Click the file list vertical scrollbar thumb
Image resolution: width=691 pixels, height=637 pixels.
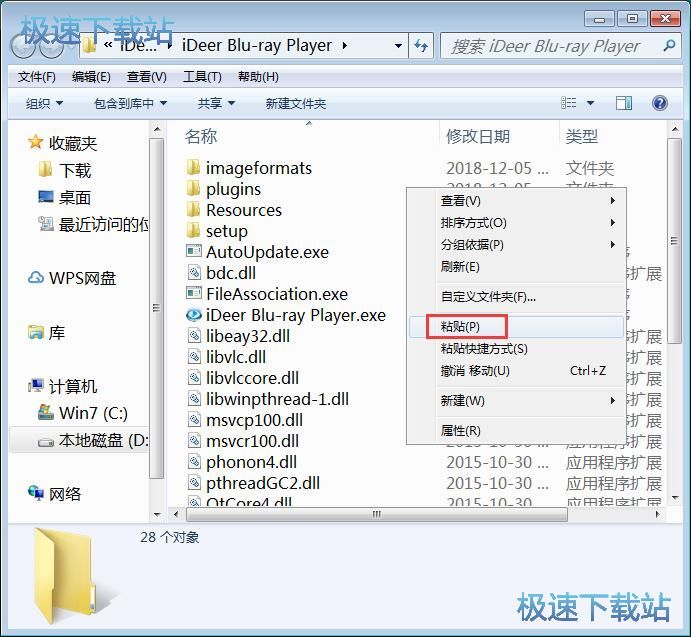click(x=674, y=241)
